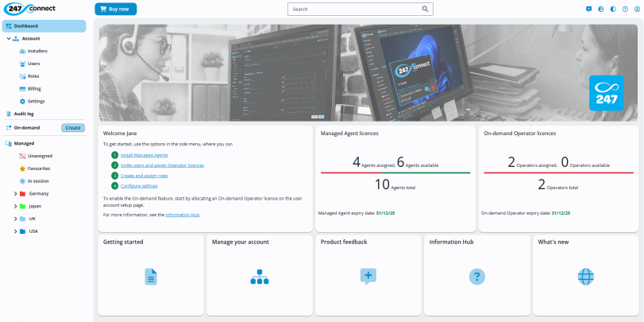Click the magnifying glass search icon
Image resolution: width=644 pixels, height=322 pixels.
pyautogui.click(x=425, y=9)
